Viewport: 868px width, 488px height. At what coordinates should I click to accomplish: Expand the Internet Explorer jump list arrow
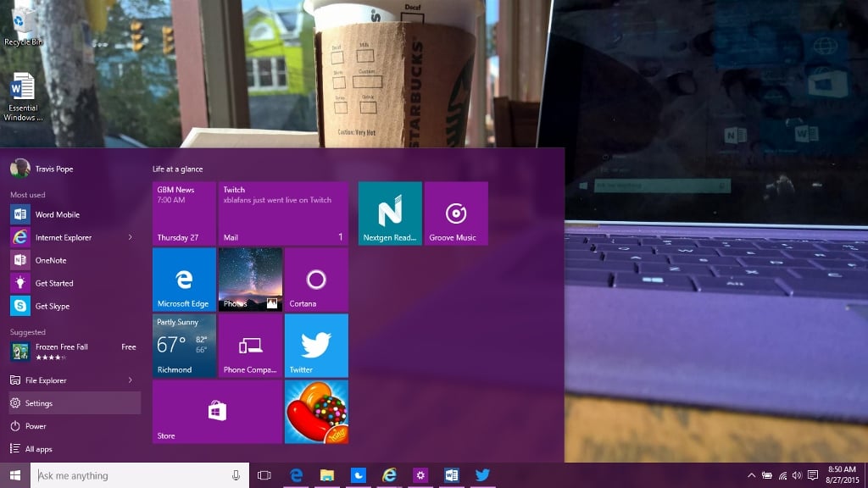[x=131, y=237]
